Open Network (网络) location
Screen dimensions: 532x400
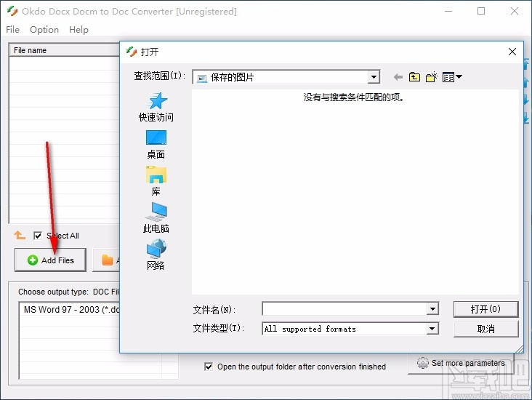pos(156,255)
